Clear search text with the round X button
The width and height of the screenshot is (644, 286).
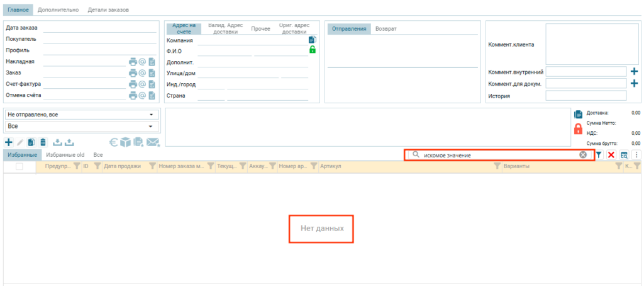[x=583, y=155]
